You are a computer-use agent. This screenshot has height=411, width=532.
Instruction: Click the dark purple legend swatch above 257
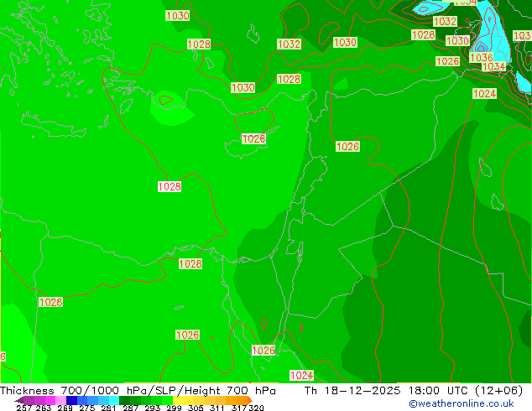(29, 400)
